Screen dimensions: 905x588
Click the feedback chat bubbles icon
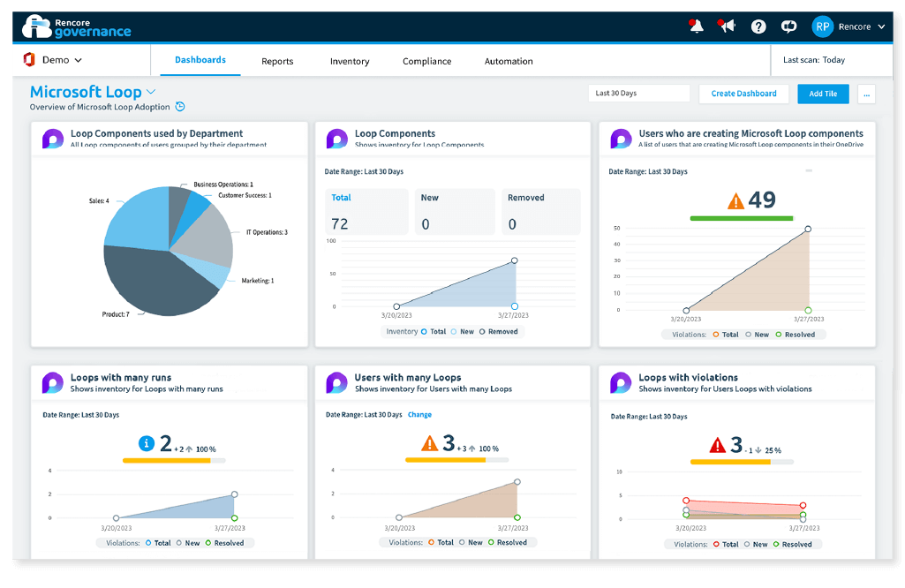(789, 26)
